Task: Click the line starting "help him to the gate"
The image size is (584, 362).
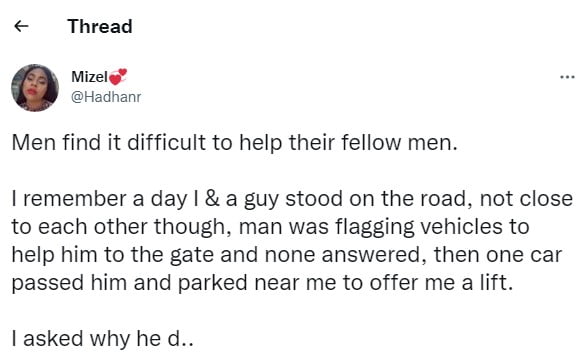Action: [287, 255]
